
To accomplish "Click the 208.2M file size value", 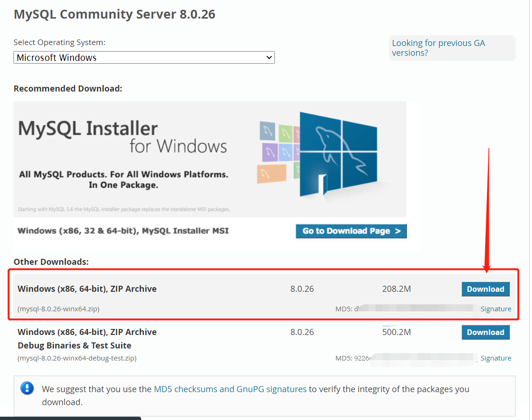I will coord(396,289).
